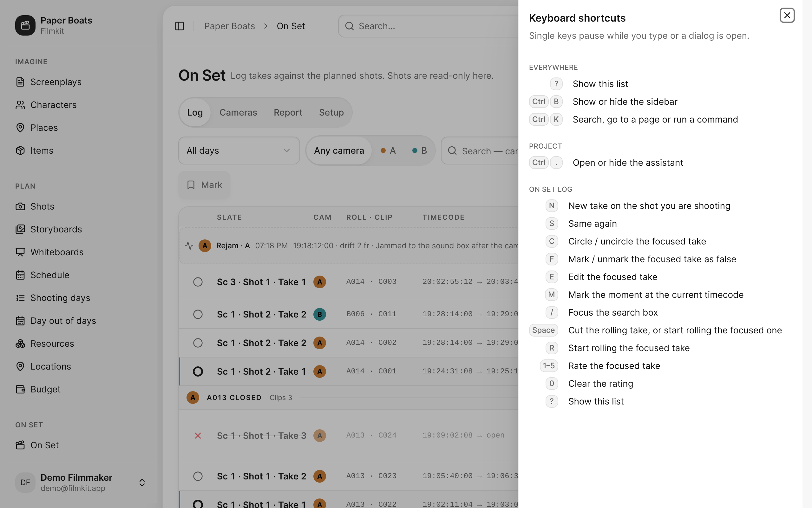The image size is (812, 508).
Task: Open Screenplays in the sidebar
Action: point(81,82)
